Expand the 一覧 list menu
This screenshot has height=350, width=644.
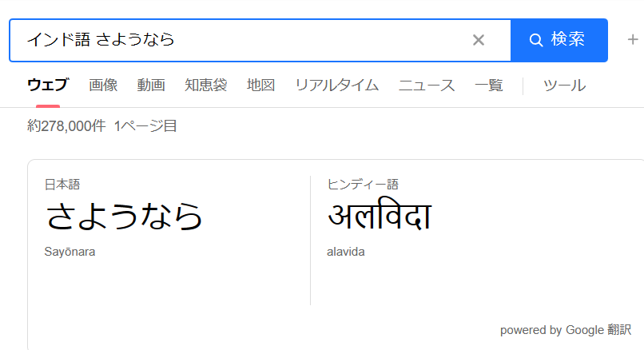click(x=489, y=86)
